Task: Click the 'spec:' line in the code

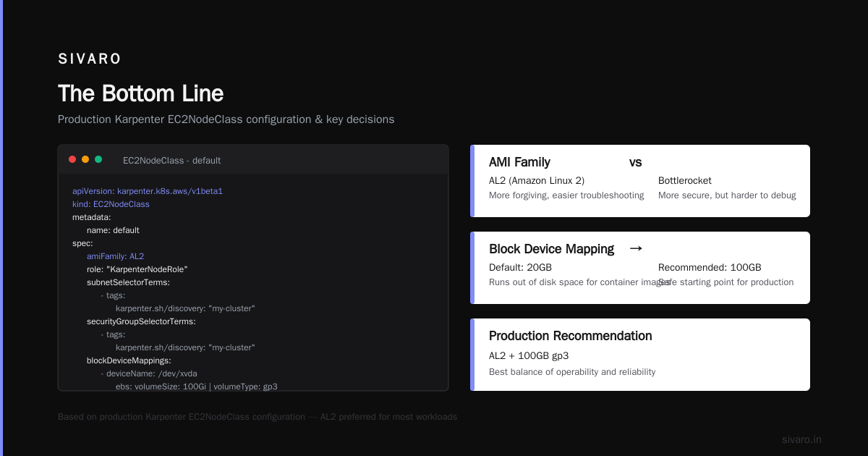Action: click(x=82, y=243)
